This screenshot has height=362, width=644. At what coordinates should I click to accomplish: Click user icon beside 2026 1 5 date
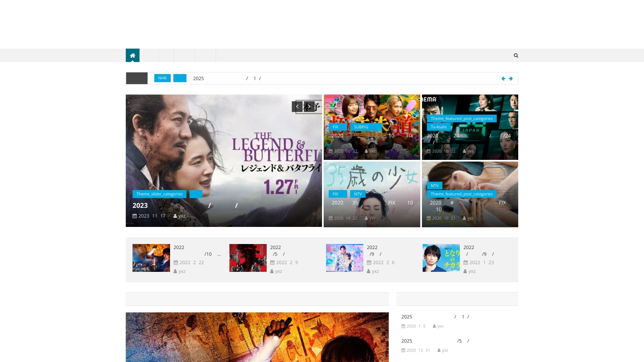click(434, 326)
